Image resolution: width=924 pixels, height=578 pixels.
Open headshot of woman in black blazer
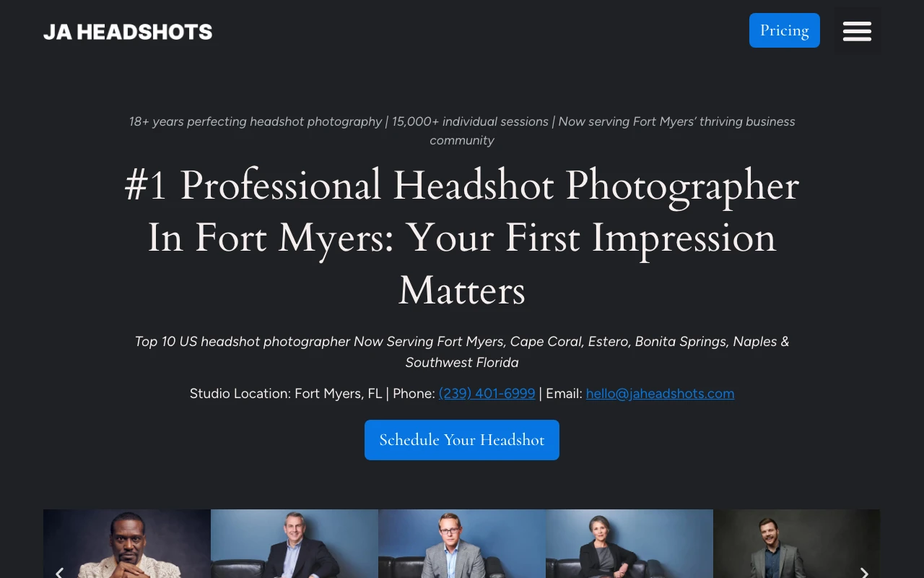click(x=629, y=545)
